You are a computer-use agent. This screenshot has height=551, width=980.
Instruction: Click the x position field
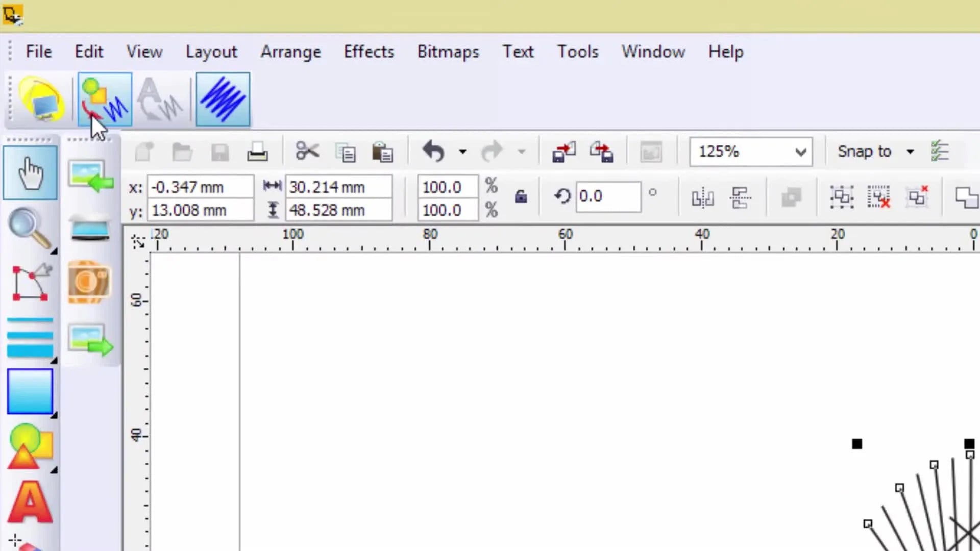click(x=200, y=187)
